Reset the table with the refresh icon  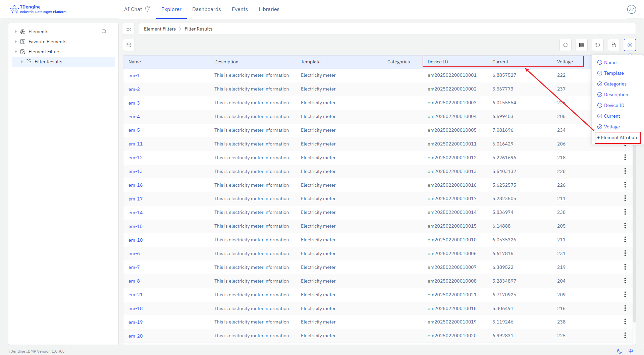tap(598, 45)
